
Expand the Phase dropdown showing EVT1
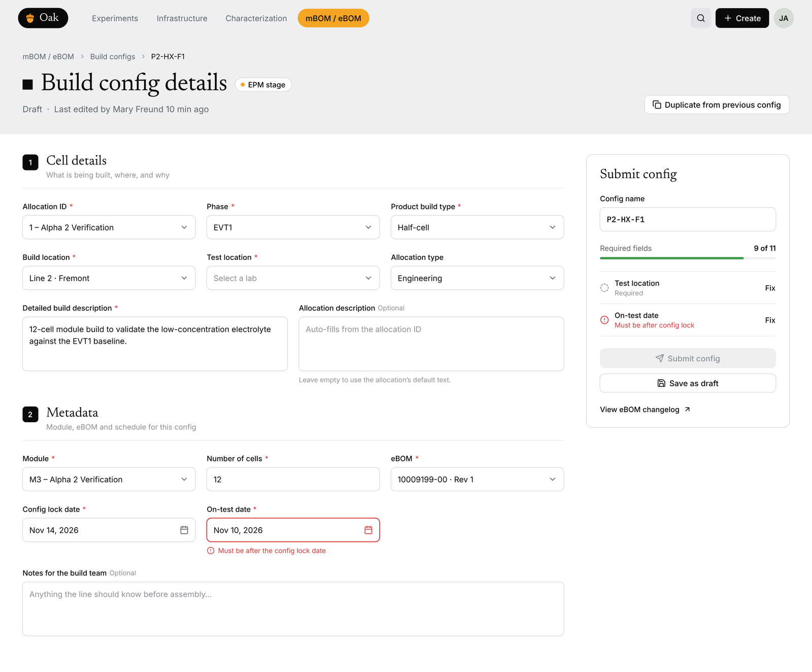(x=293, y=227)
